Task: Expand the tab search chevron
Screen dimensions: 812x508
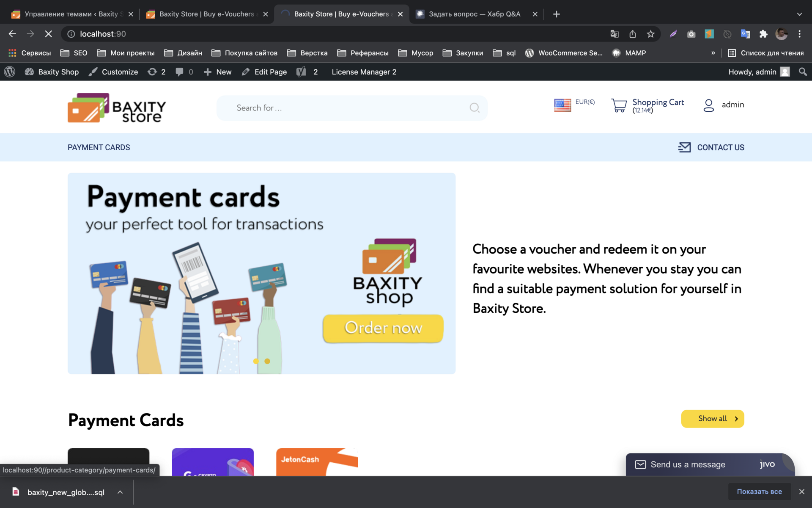Action: (799, 14)
